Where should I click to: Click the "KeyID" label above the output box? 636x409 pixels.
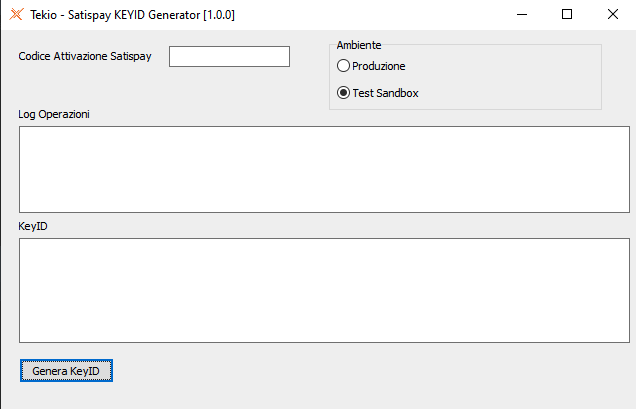[33, 226]
